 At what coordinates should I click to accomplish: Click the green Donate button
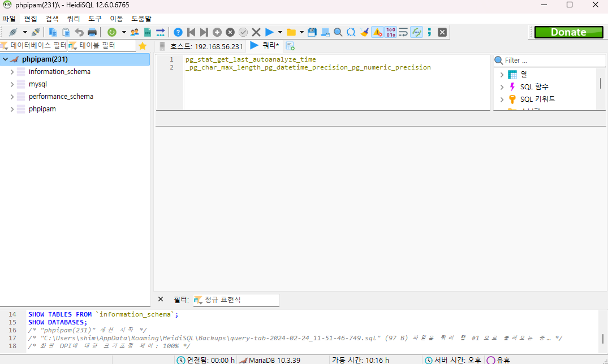click(568, 32)
